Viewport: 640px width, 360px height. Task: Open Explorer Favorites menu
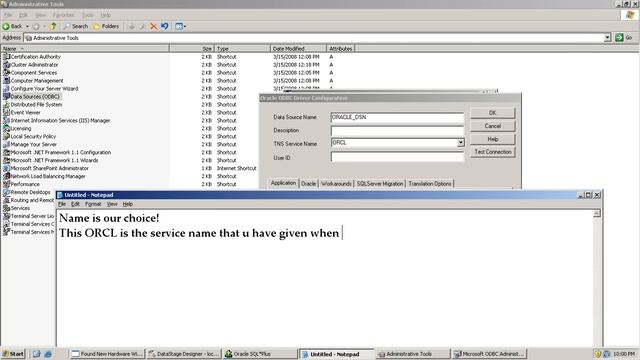tap(63, 15)
